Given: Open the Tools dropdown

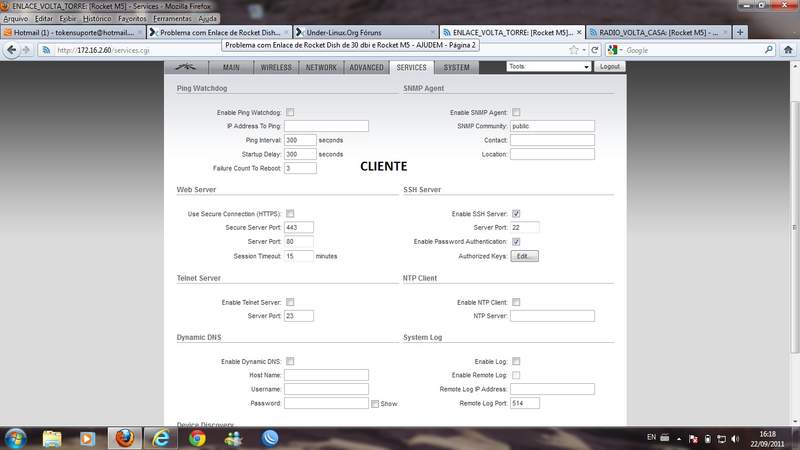Looking at the screenshot, I should pos(548,66).
